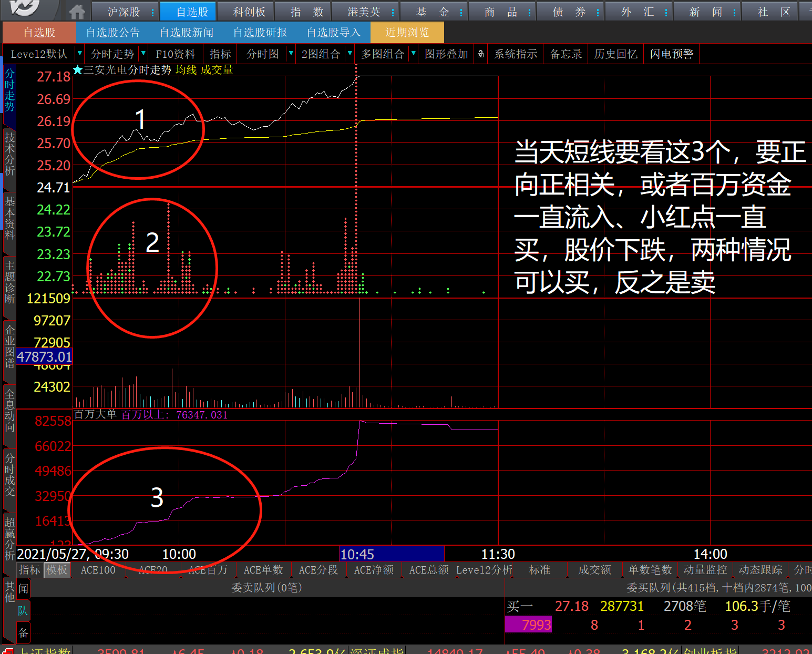Switch to 自选股研报 tab
812x654 pixels.
[x=260, y=33]
